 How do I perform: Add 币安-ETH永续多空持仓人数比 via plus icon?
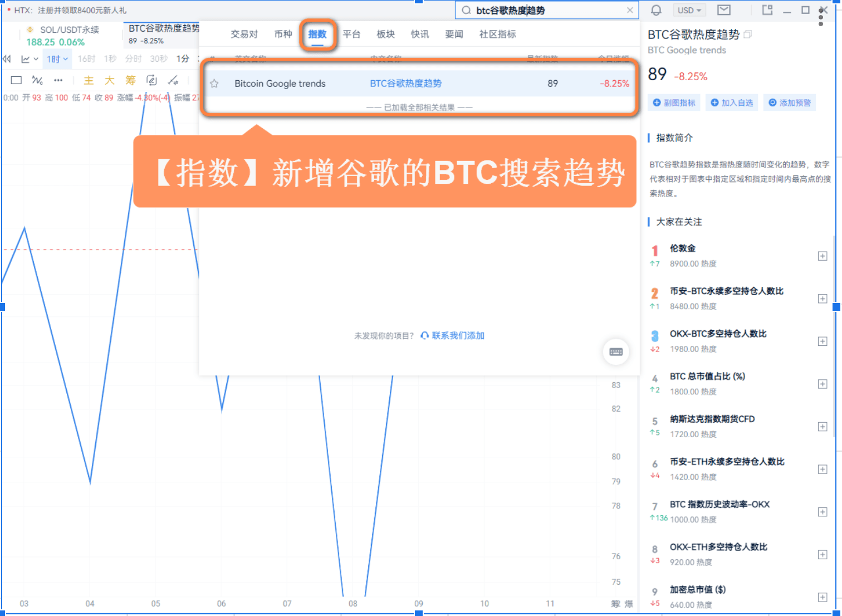(x=823, y=470)
